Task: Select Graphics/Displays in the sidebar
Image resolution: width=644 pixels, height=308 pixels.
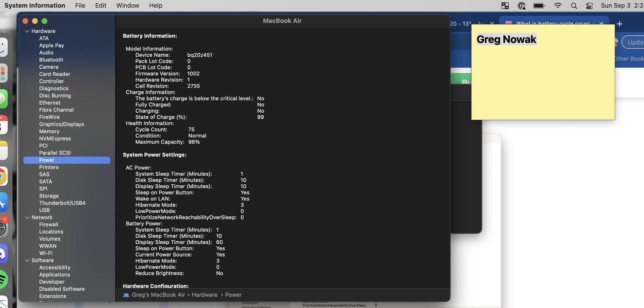Action: click(61, 124)
